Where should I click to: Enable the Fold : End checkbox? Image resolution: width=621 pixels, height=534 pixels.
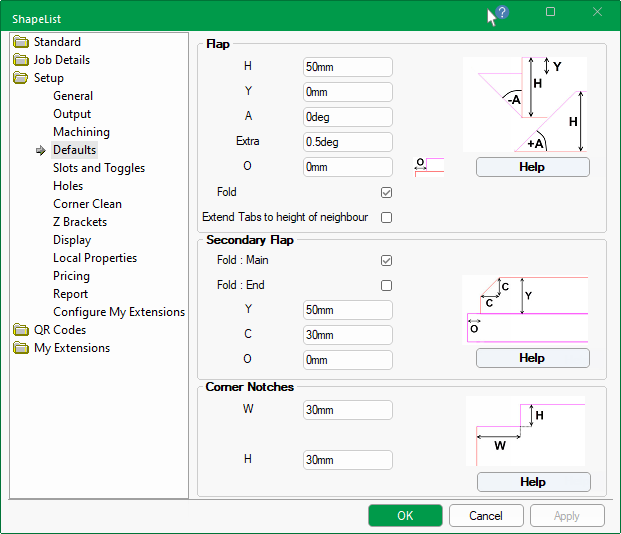pos(386,285)
